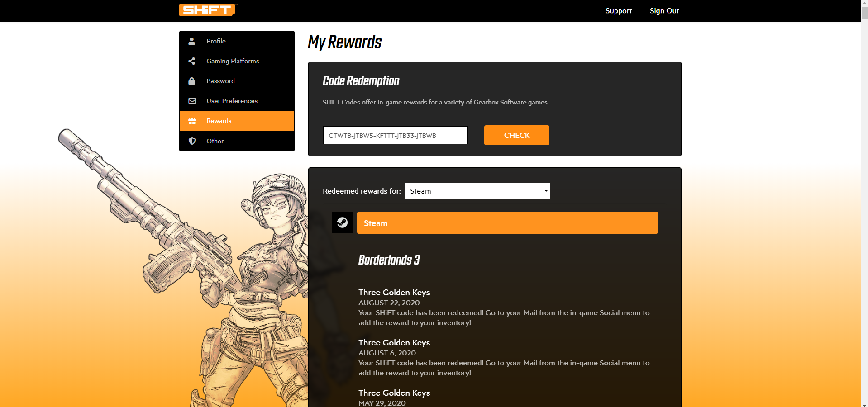Click the SHiFT Codes description text

436,102
